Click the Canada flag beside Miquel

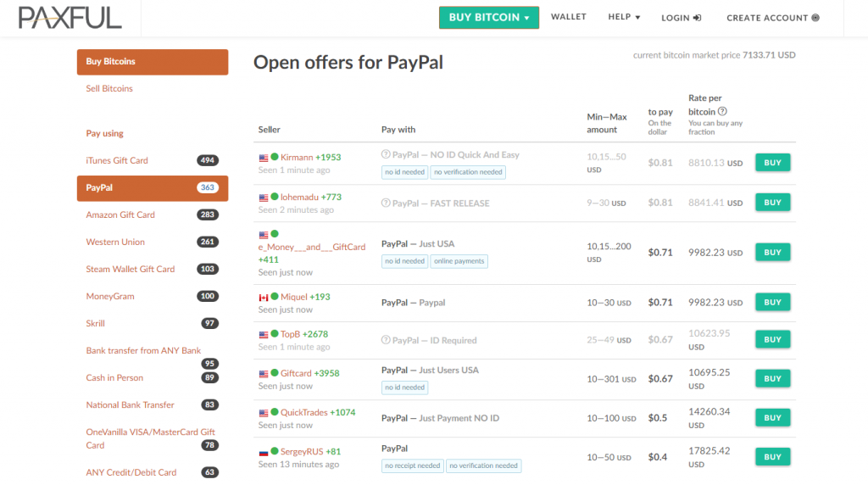click(264, 298)
